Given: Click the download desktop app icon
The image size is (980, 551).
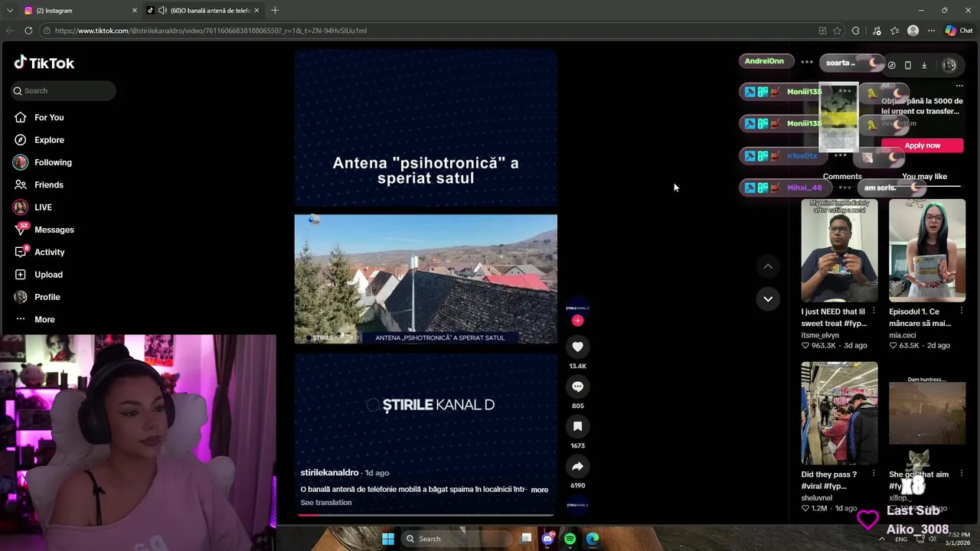Looking at the screenshot, I should click(x=924, y=65).
